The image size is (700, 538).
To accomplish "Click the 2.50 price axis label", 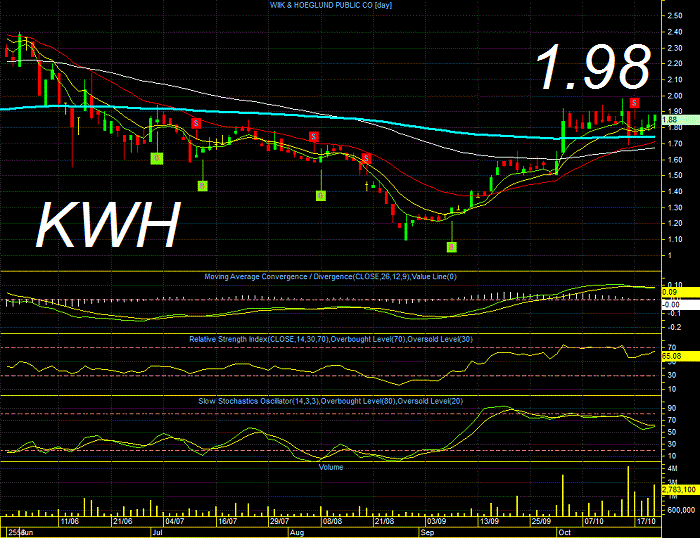I will (675, 16).
